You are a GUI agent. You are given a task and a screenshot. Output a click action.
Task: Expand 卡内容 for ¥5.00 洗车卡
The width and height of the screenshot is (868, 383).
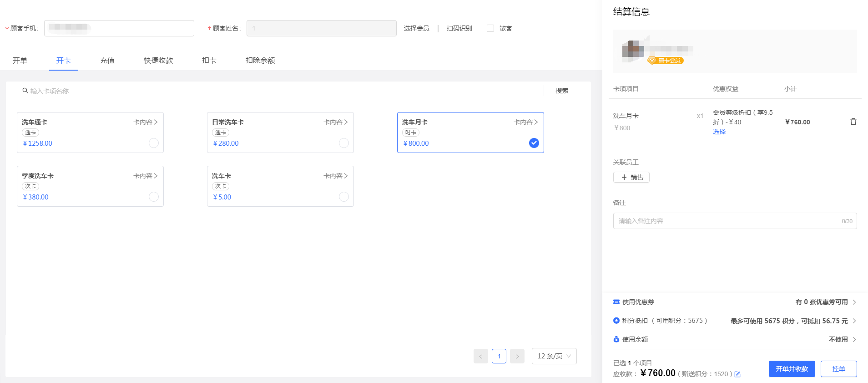tap(336, 176)
